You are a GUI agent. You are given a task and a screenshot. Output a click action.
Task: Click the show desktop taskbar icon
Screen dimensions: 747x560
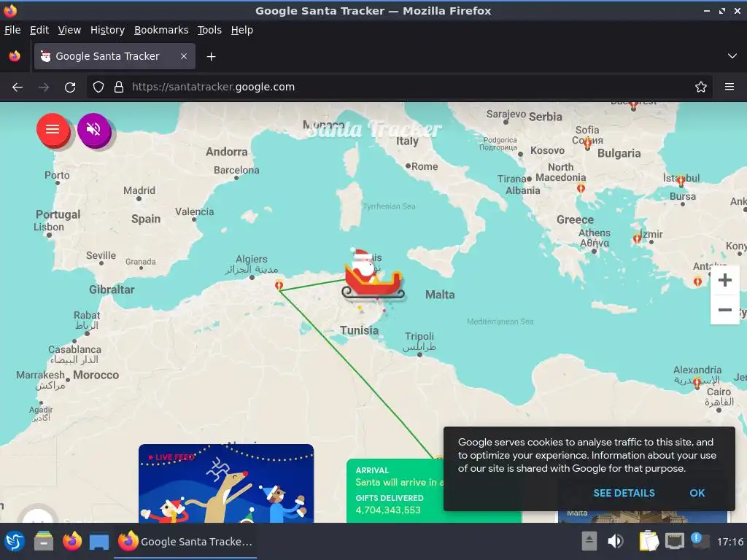click(99, 542)
